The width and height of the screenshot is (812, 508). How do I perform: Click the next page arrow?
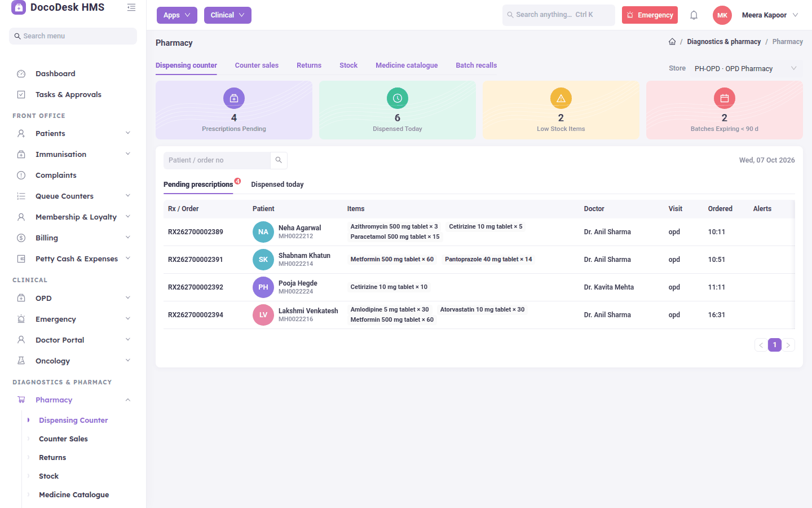click(788, 345)
